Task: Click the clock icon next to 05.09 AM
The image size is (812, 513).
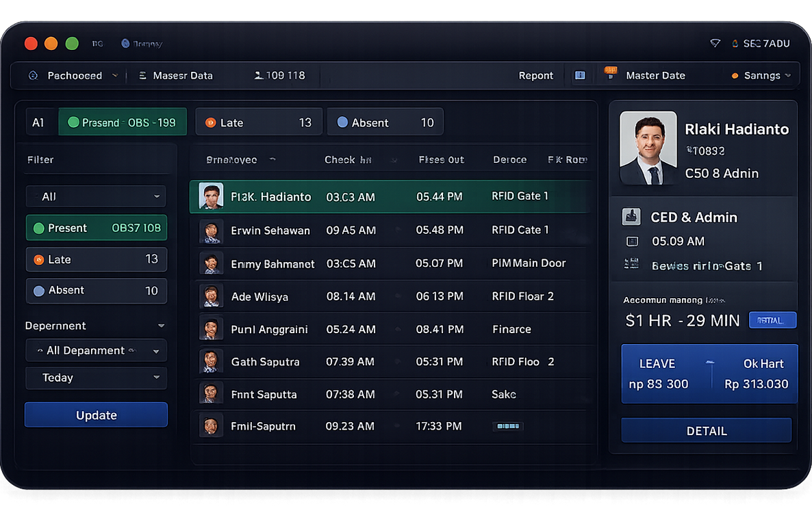Action: pos(632,241)
